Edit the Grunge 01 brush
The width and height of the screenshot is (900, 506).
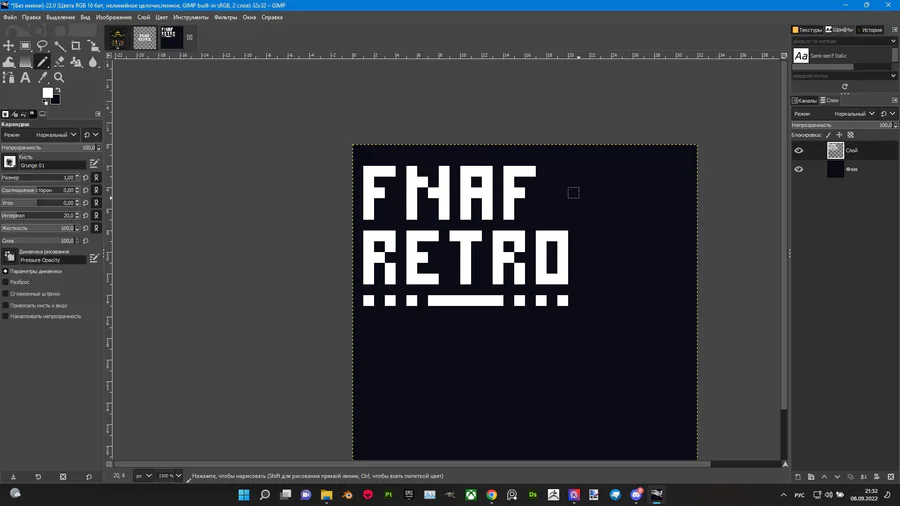pos(94,164)
